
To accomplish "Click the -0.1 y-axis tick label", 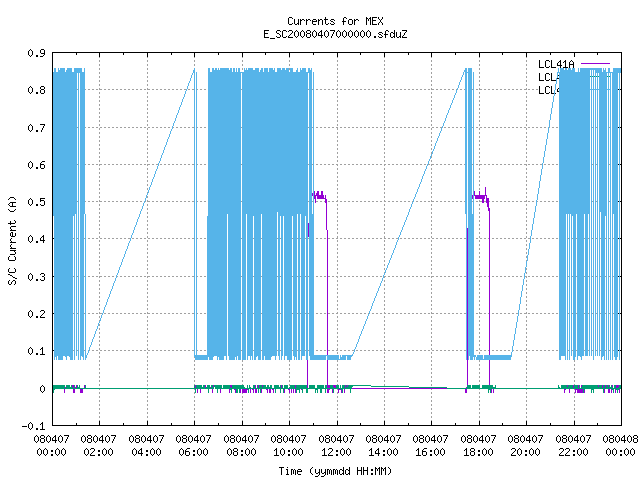I will click(33, 426).
